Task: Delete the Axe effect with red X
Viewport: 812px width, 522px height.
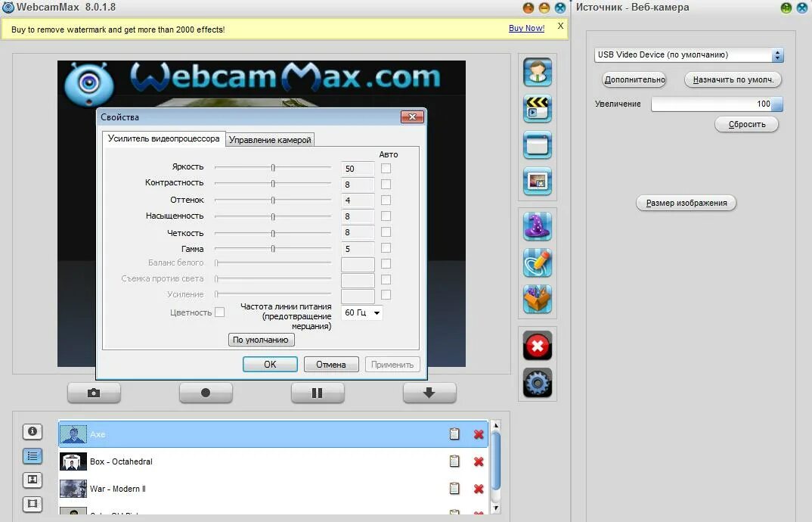Action: click(479, 434)
